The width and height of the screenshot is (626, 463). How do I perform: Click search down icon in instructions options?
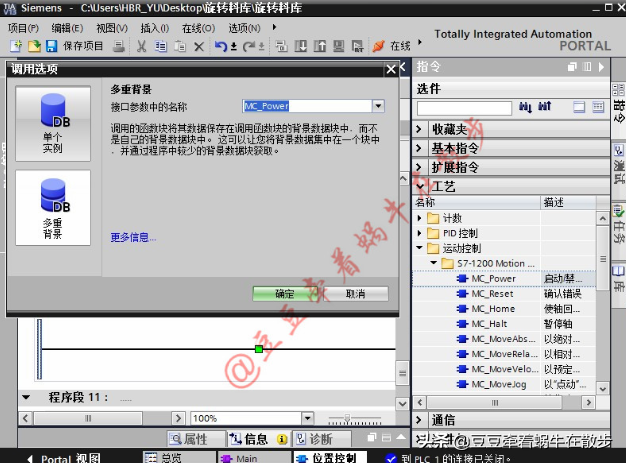[x=525, y=107]
